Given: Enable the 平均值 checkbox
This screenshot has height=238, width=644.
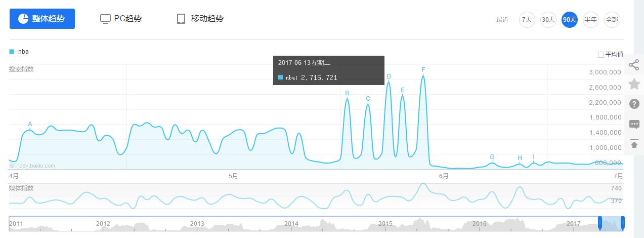Looking at the screenshot, I should (601, 55).
